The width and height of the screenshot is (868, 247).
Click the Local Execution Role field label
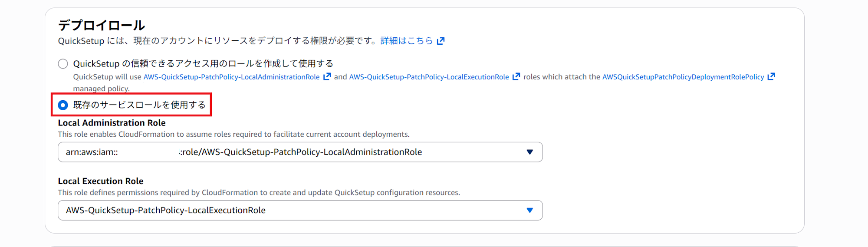click(x=101, y=181)
